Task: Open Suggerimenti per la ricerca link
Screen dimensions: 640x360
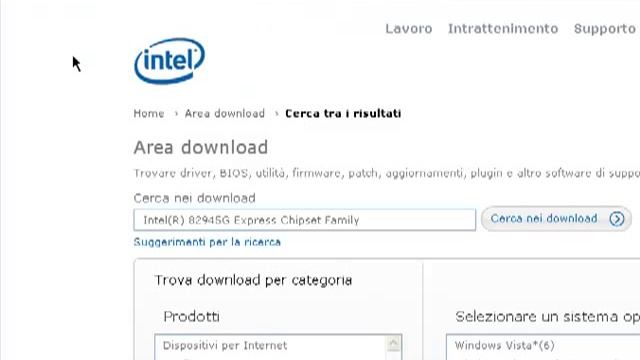Action: coord(207,242)
